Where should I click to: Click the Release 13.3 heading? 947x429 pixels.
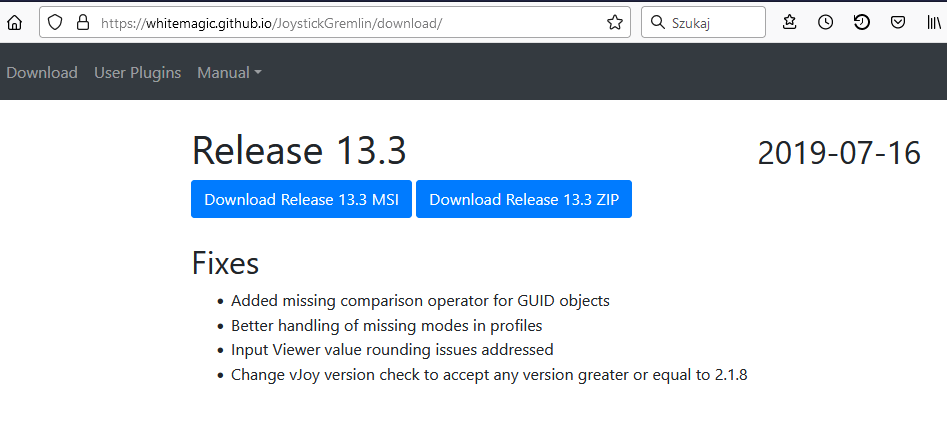click(x=299, y=151)
